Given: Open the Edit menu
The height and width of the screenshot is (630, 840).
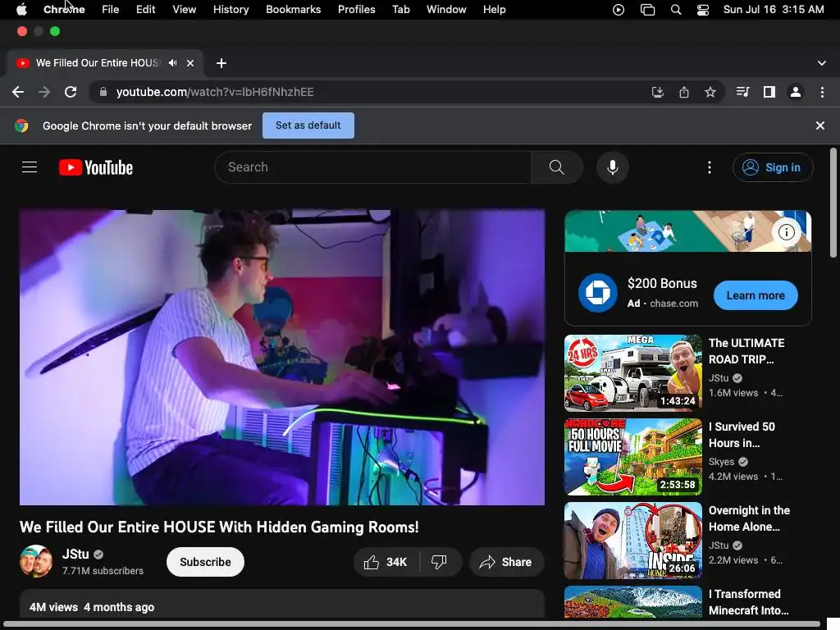Looking at the screenshot, I should pyautogui.click(x=146, y=10).
